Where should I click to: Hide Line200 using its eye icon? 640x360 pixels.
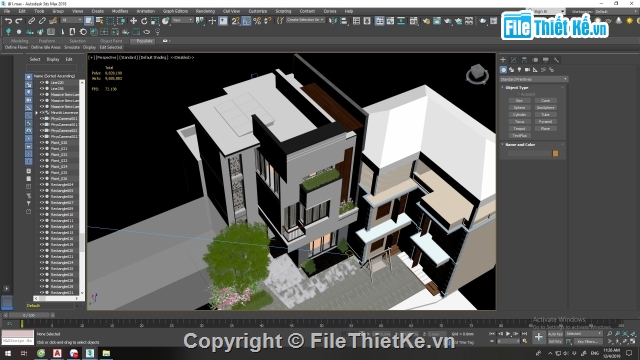(x=42, y=82)
